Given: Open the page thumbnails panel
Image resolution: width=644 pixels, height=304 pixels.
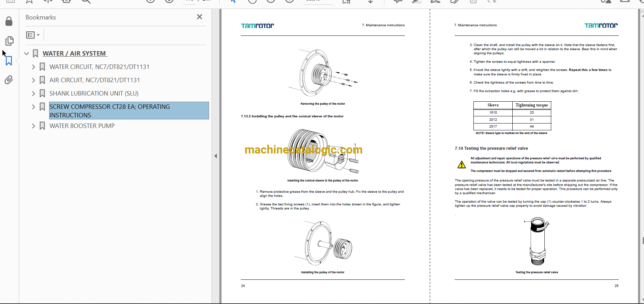Looking at the screenshot, I should coord(9,41).
